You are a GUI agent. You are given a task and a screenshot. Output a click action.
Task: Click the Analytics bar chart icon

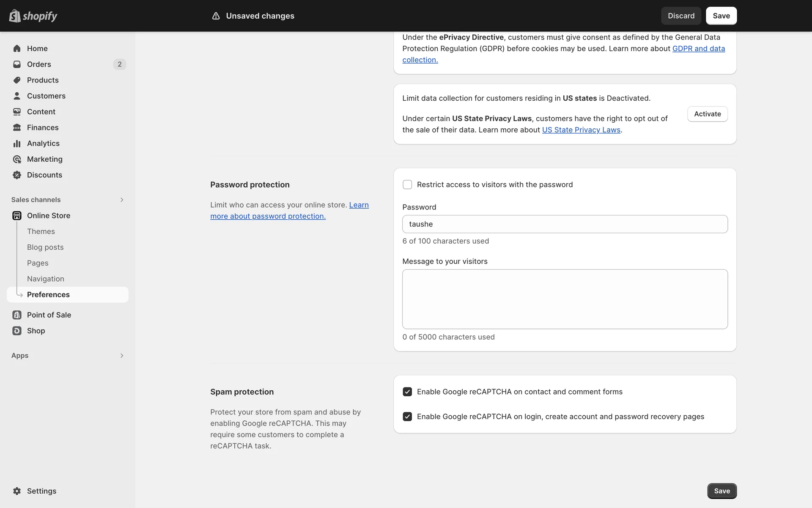click(17, 144)
